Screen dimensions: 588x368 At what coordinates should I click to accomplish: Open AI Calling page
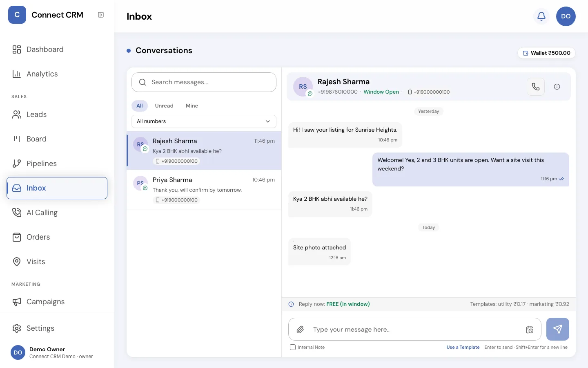pos(57,213)
